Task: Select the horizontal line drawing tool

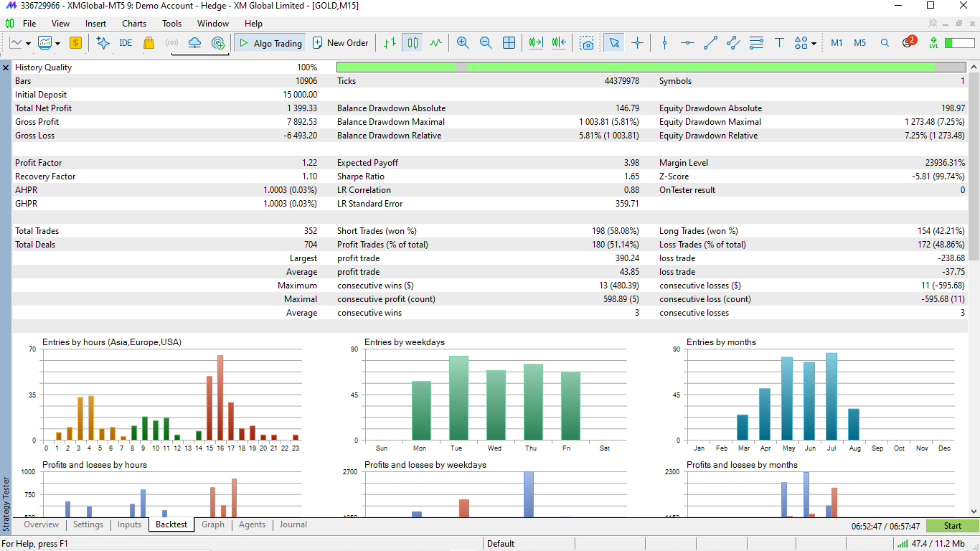Action: 687,43
